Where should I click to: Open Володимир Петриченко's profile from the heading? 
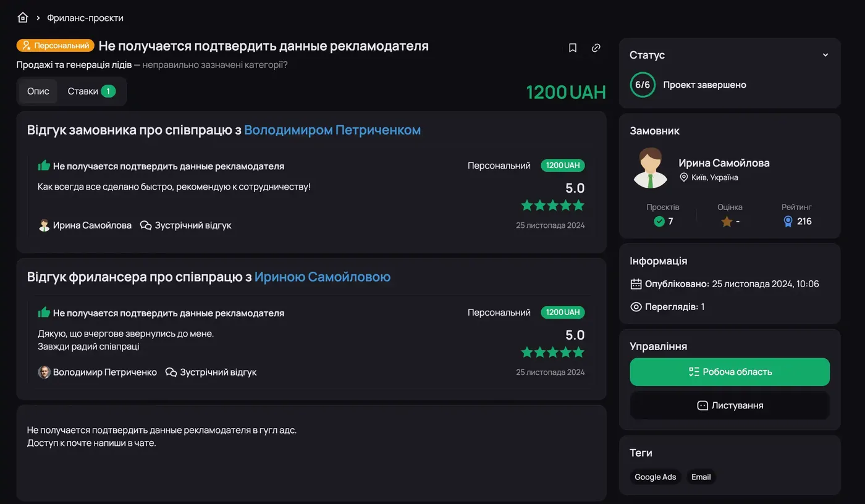pyautogui.click(x=332, y=130)
